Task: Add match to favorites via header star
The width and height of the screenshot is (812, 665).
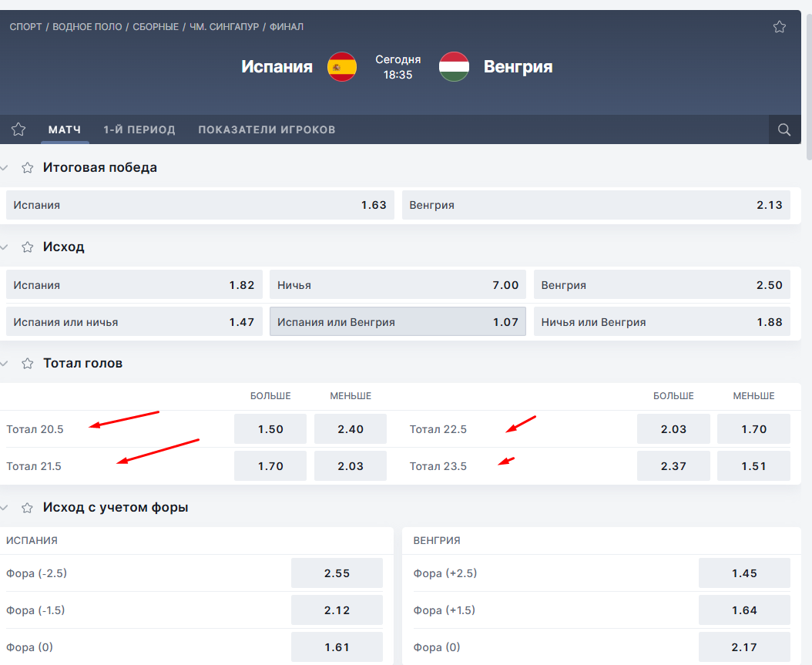Action: 780,27
